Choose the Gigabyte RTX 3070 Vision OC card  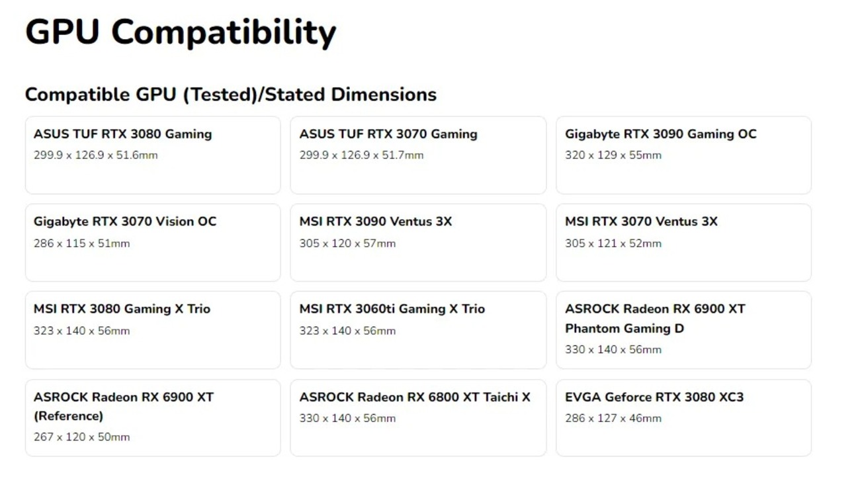tap(152, 242)
